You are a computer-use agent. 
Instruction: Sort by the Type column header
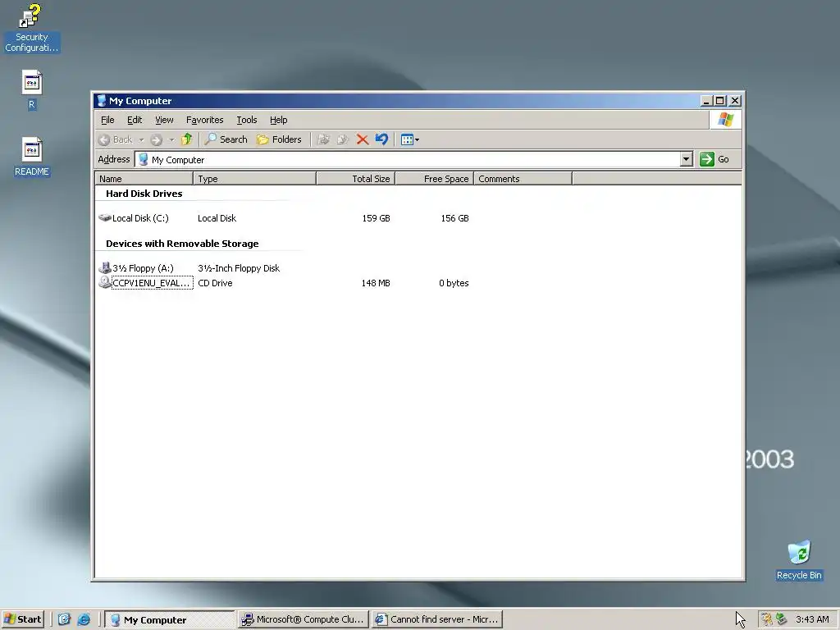pos(254,179)
